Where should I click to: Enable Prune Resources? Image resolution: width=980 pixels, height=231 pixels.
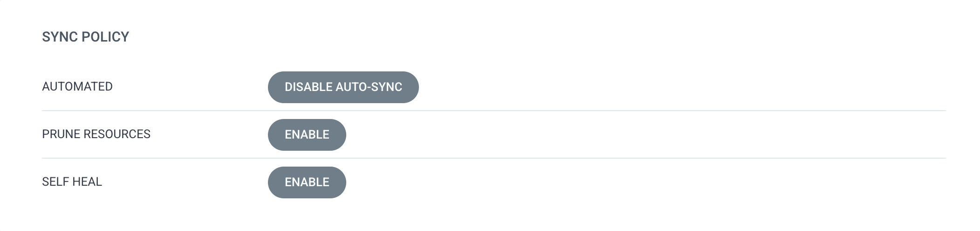pyautogui.click(x=307, y=135)
